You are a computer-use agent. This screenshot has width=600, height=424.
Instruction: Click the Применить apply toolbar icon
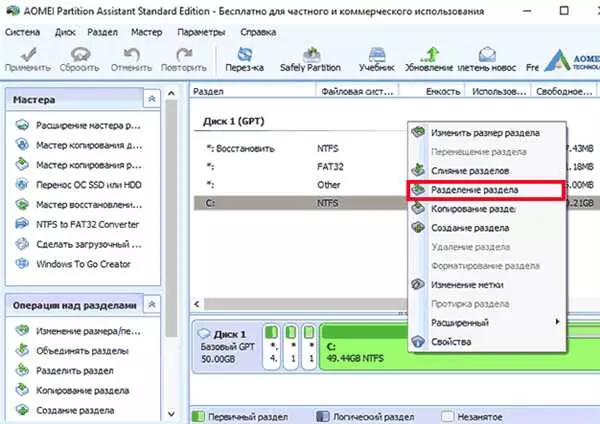[x=28, y=54]
